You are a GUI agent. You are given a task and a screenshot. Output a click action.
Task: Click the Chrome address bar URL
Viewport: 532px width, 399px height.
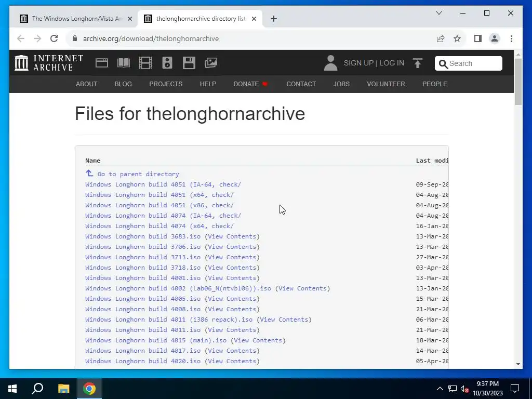[x=151, y=38]
